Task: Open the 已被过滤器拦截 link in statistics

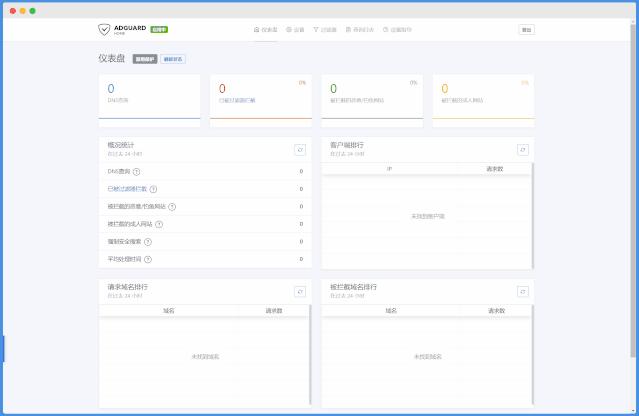Action: pos(127,189)
